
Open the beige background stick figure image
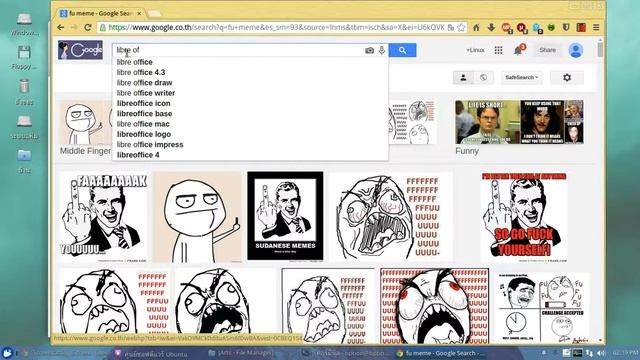[198, 217]
